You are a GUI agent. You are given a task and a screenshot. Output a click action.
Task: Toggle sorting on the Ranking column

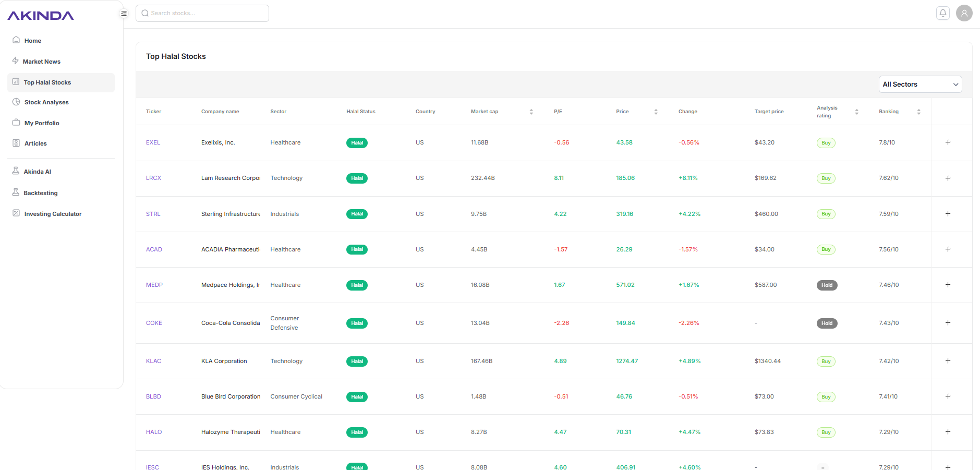point(919,111)
